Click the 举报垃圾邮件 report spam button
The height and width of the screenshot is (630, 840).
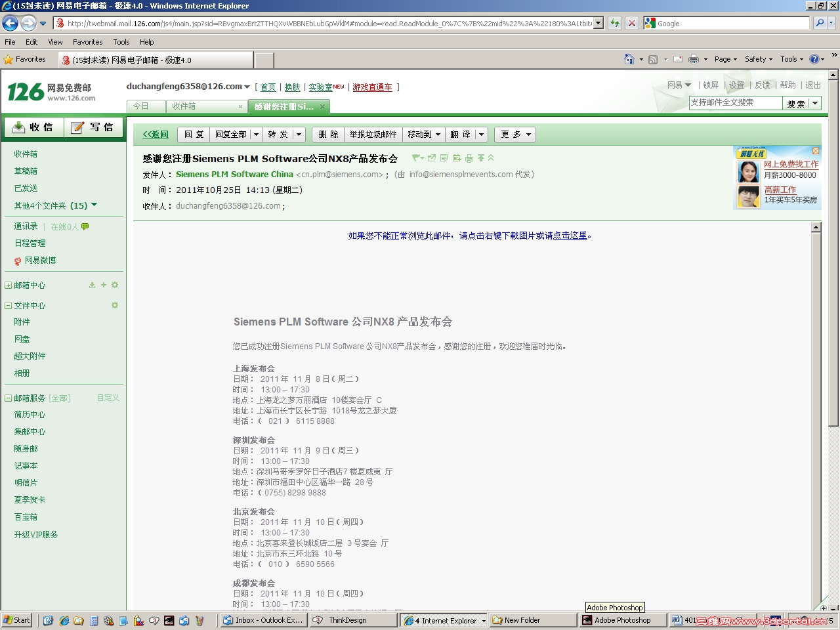(x=373, y=135)
